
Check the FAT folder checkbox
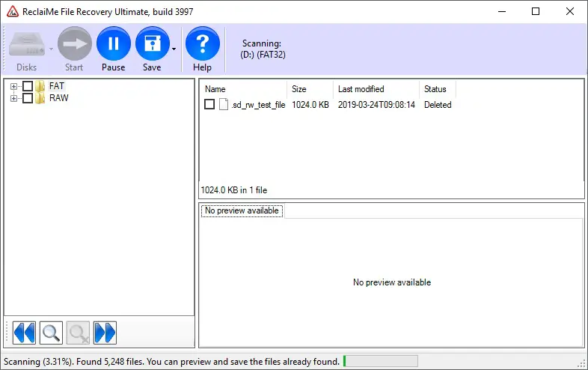[28, 86]
